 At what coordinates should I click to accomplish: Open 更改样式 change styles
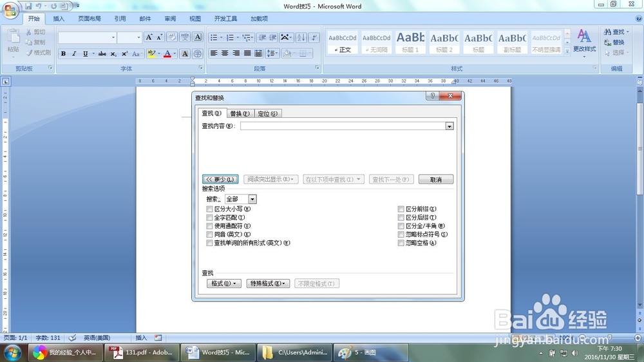pos(585,42)
